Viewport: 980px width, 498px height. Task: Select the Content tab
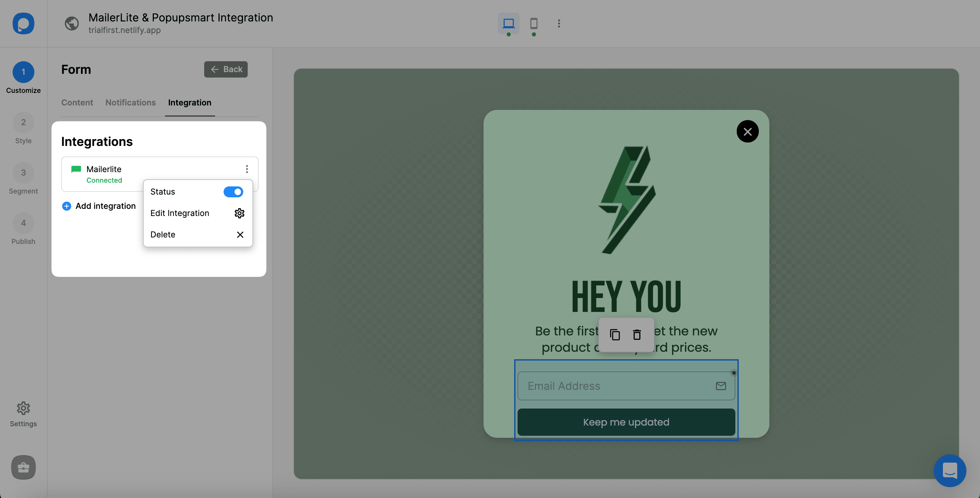(77, 102)
